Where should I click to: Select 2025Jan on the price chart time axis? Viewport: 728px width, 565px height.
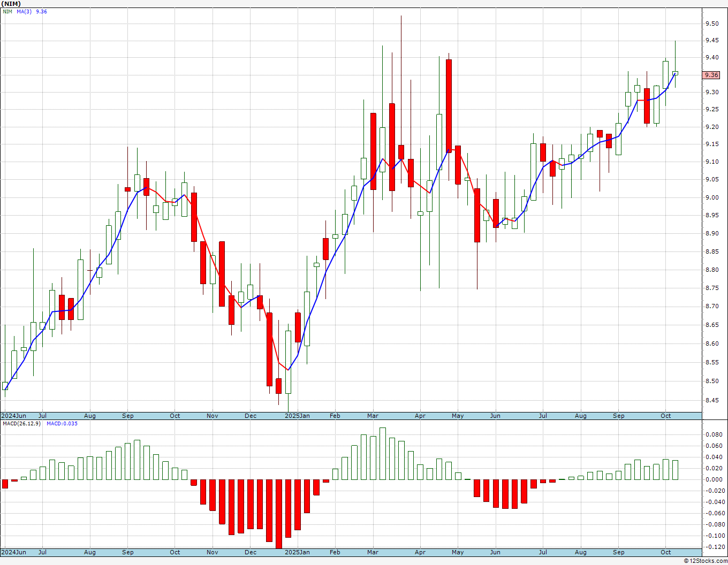pos(297,416)
